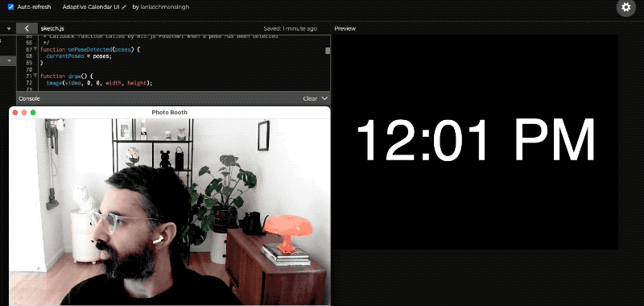
Task: Click the Photo Booth window title bar
Action: point(169,112)
